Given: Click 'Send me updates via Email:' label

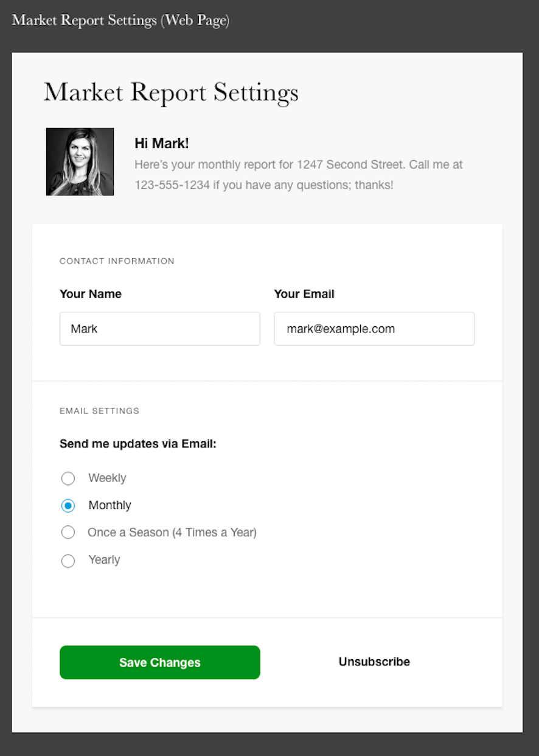Looking at the screenshot, I should tap(138, 444).
